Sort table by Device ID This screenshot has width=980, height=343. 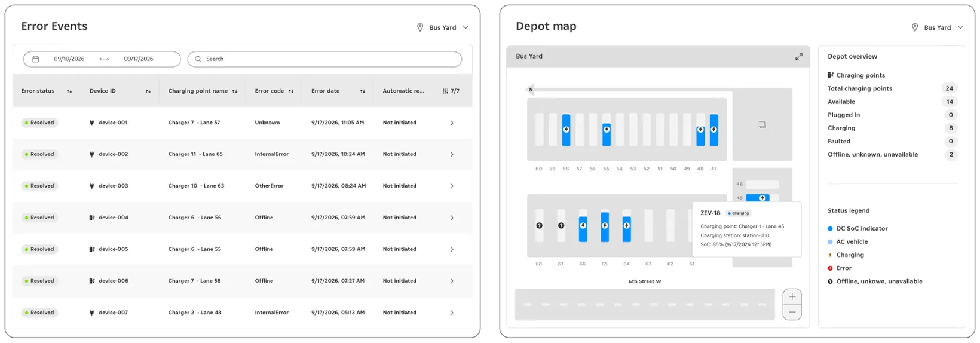point(148,91)
